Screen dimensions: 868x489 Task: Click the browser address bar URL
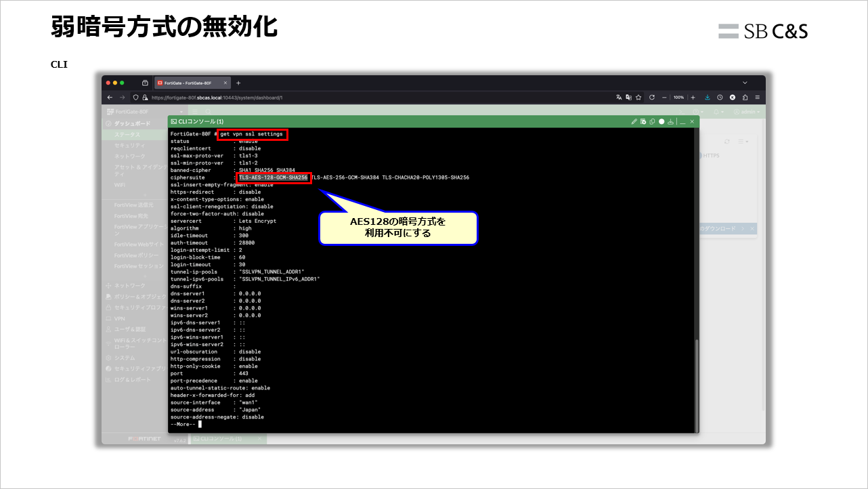217,98
